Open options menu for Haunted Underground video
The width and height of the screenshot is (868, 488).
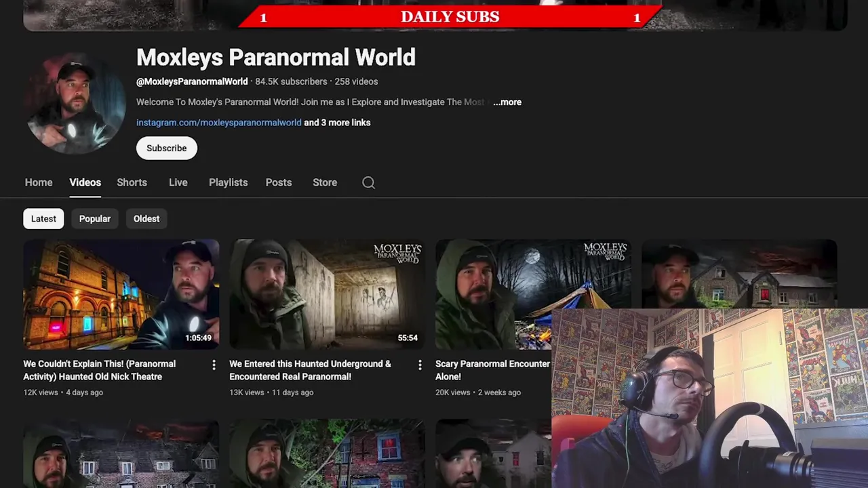click(x=420, y=365)
